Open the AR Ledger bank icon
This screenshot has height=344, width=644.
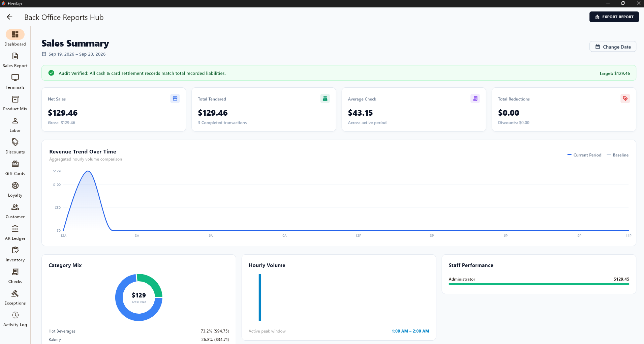point(15,229)
